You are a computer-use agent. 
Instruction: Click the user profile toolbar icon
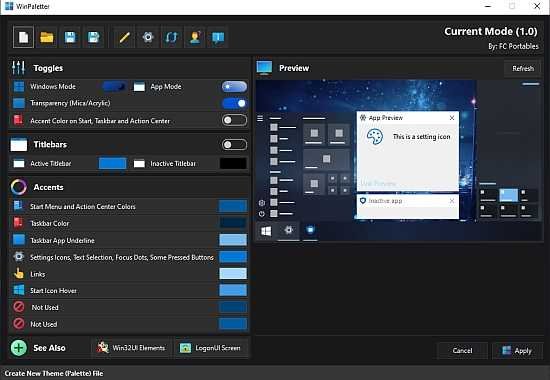coord(195,37)
